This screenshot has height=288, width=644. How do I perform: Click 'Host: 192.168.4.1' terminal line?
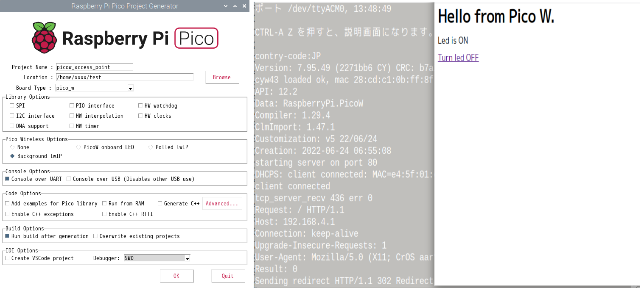295,222
